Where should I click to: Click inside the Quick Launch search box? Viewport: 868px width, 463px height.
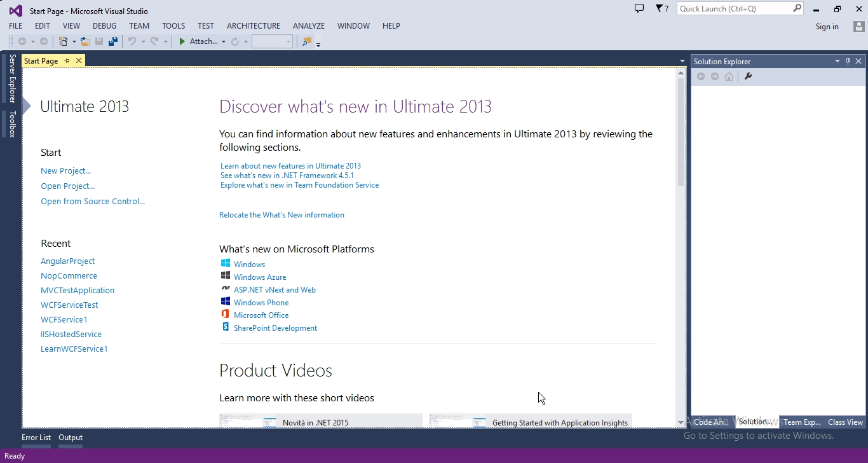[x=734, y=8]
